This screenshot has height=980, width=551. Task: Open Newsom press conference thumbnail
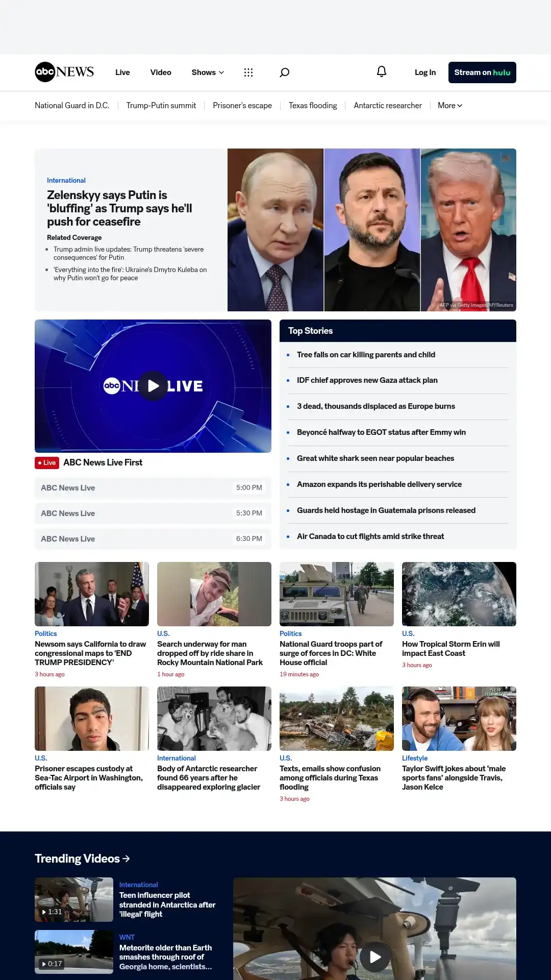pyautogui.click(x=92, y=594)
